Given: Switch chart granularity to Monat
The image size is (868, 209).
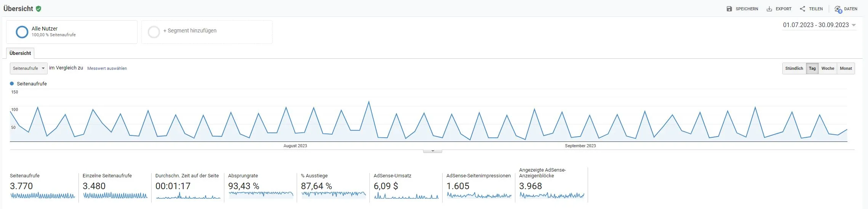Looking at the screenshot, I should tap(846, 68).
